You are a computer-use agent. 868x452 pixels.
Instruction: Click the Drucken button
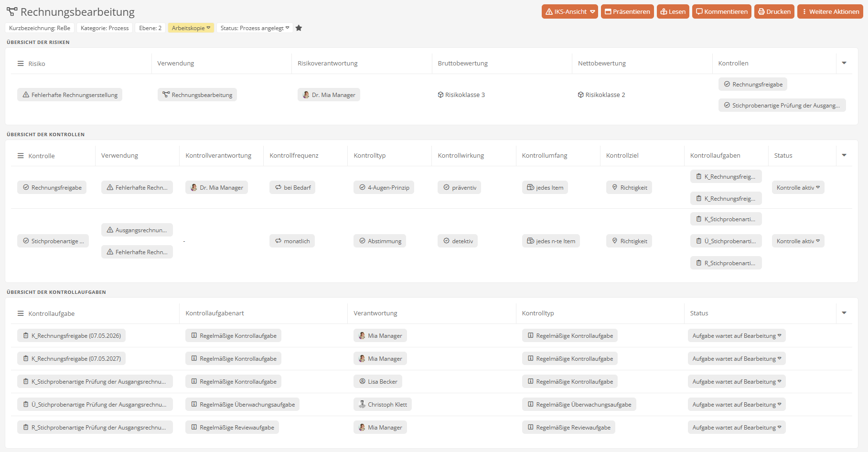pos(774,11)
